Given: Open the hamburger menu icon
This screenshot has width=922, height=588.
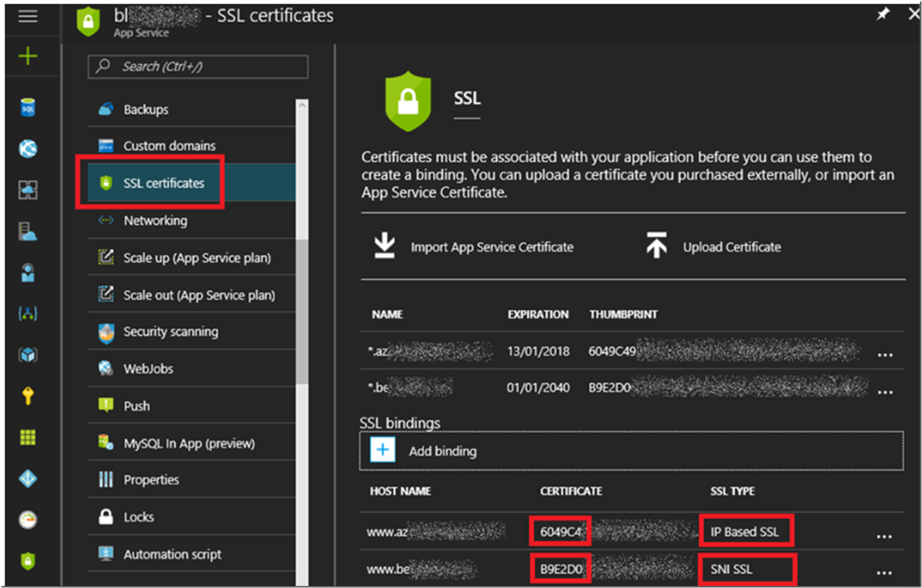Looking at the screenshot, I should point(28,17).
